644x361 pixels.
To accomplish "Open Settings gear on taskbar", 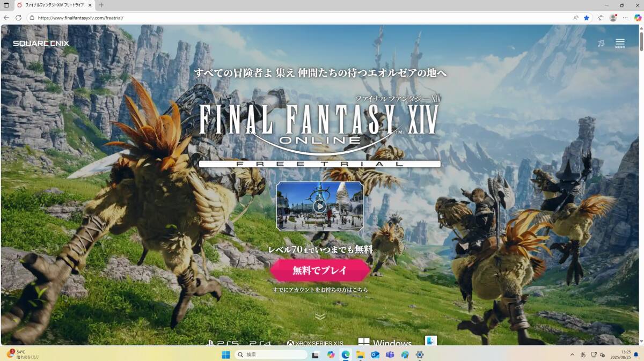I will click(x=420, y=355).
